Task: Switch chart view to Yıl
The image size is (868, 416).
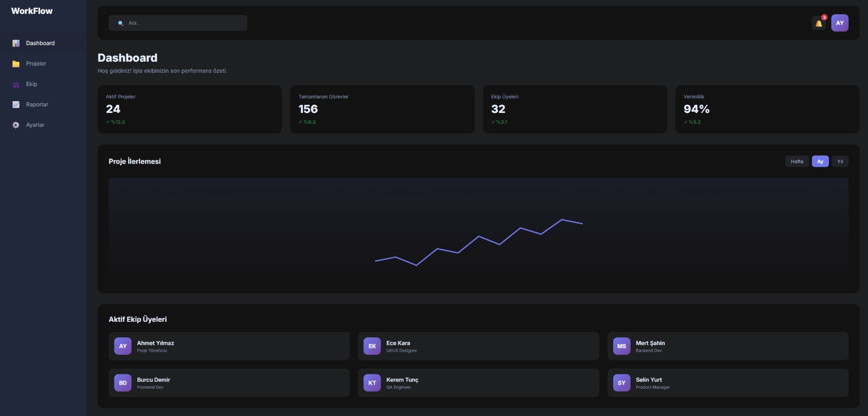Action: tap(840, 161)
